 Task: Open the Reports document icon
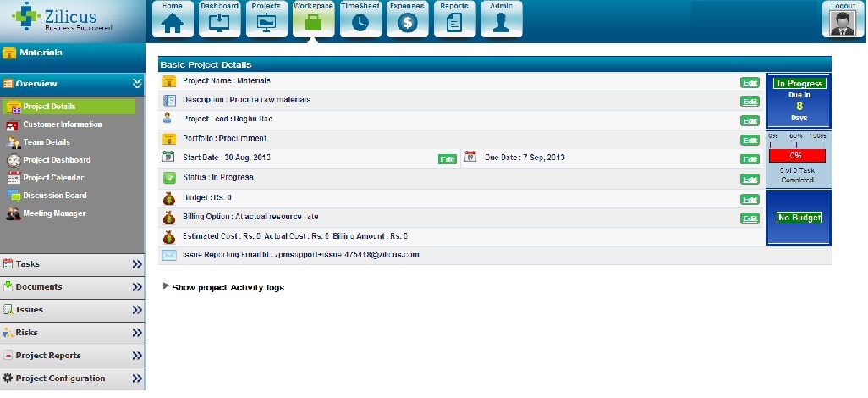coord(454,21)
